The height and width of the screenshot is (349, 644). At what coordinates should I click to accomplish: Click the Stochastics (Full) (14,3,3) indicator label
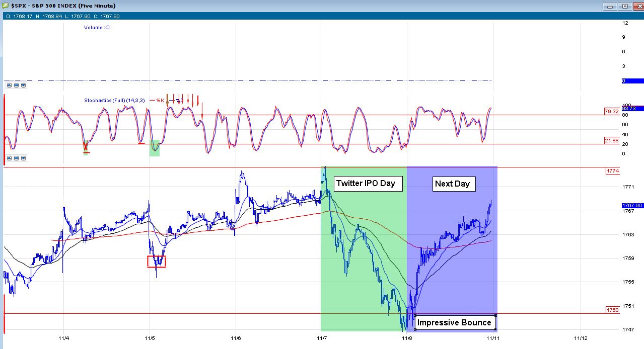coord(114,101)
